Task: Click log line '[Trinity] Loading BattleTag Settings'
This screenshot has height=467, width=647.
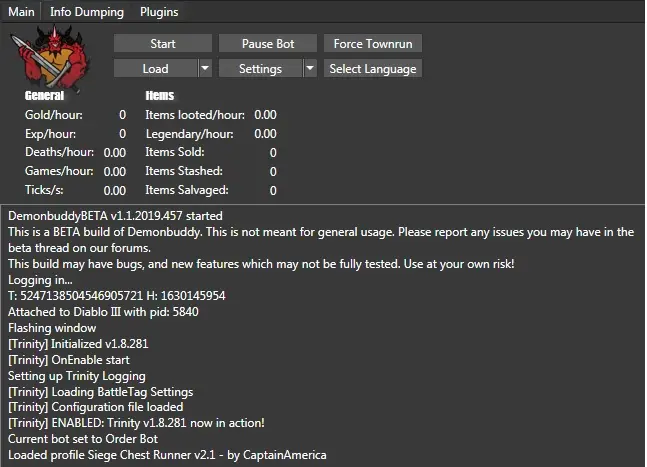Action: [x=101, y=392]
